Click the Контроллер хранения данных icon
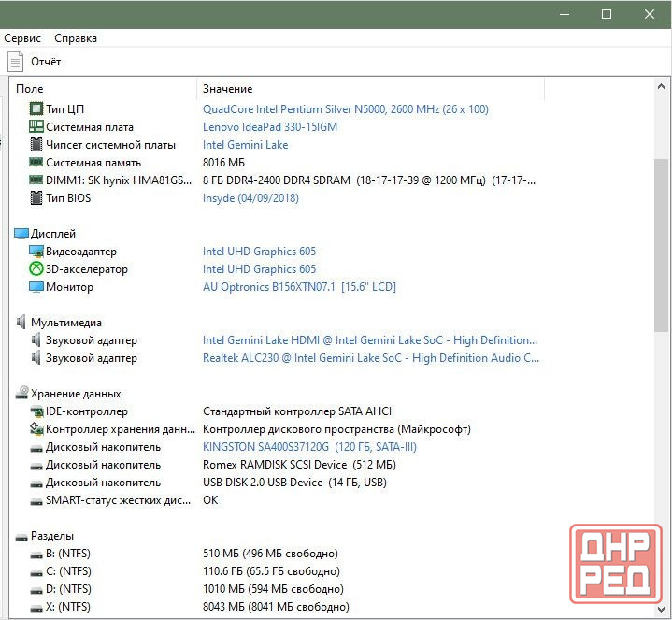 tap(36, 429)
